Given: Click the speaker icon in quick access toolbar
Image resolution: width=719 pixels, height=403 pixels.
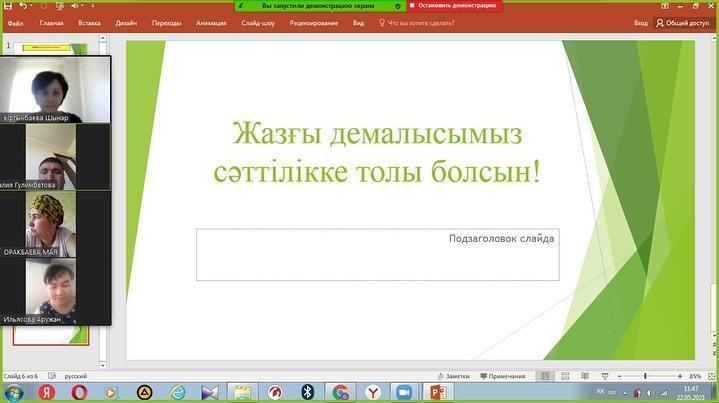Looking at the screenshot, I should tap(75, 6).
